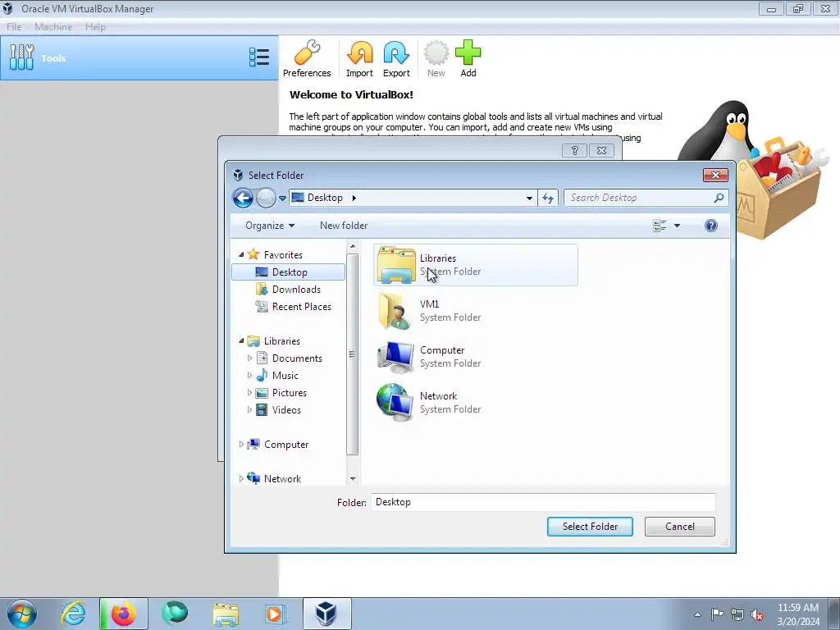Click the muted volume tray icon

click(757, 614)
